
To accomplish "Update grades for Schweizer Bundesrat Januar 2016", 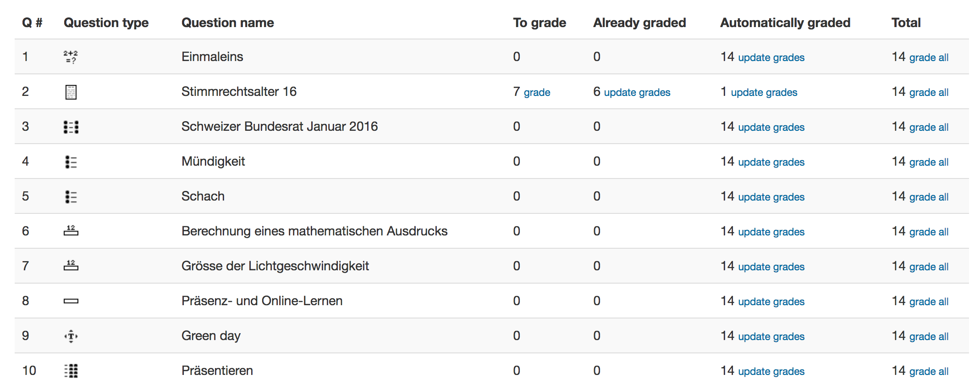I will point(771,127).
